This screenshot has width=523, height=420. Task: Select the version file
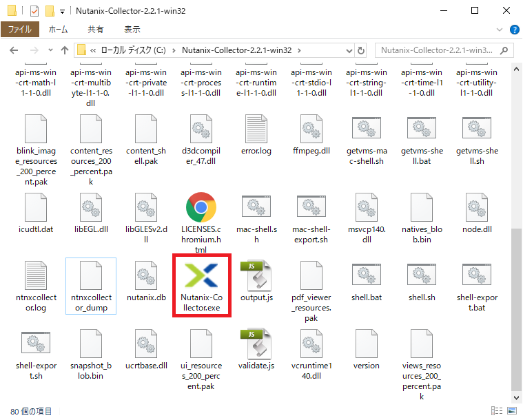[367, 349]
